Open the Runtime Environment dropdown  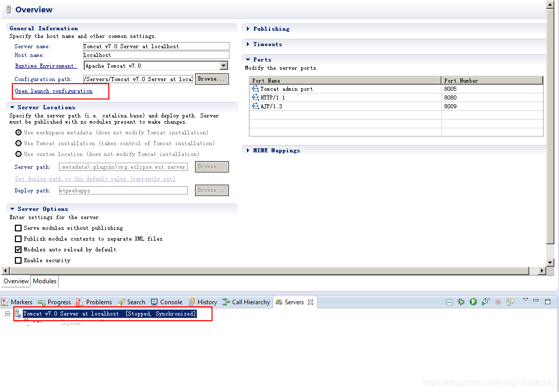pyautogui.click(x=223, y=66)
